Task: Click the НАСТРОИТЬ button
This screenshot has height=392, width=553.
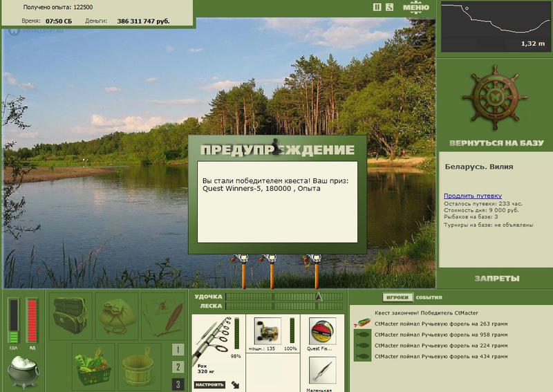Action: pyautogui.click(x=209, y=384)
